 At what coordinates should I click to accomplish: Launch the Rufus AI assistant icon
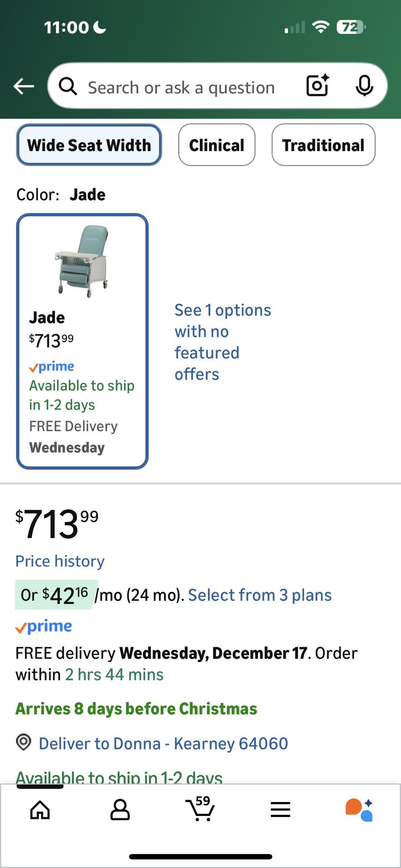(359, 810)
